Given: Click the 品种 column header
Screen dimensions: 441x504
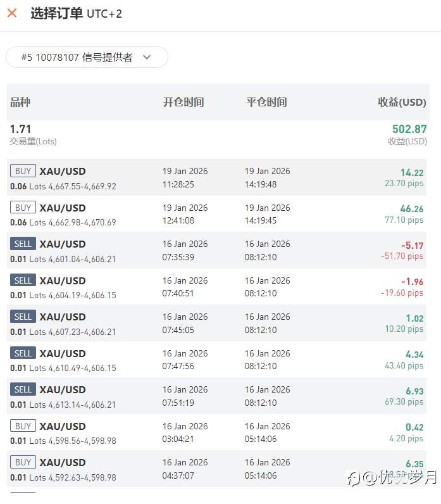Looking at the screenshot, I should [20, 102].
